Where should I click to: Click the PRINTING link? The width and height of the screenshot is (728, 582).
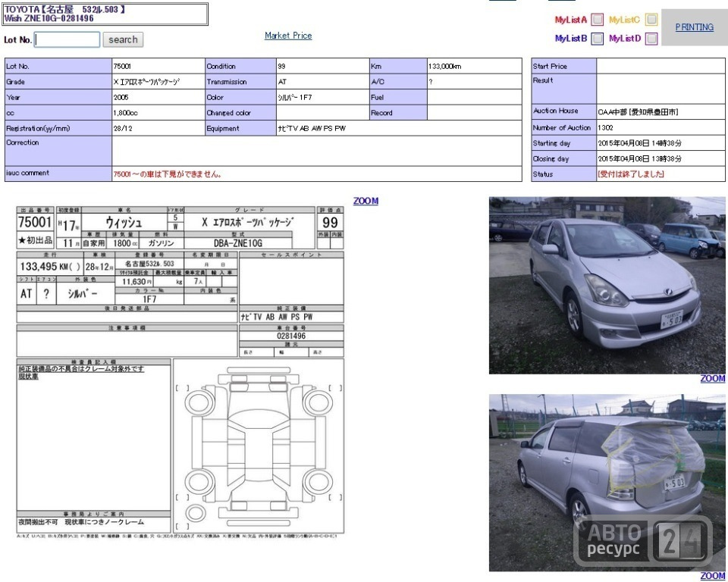tap(694, 27)
